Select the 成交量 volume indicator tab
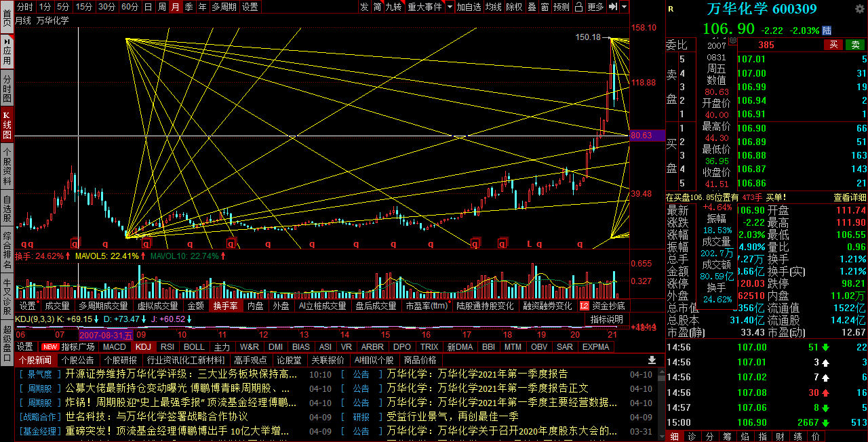This screenshot has width=868, height=442. [x=56, y=306]
